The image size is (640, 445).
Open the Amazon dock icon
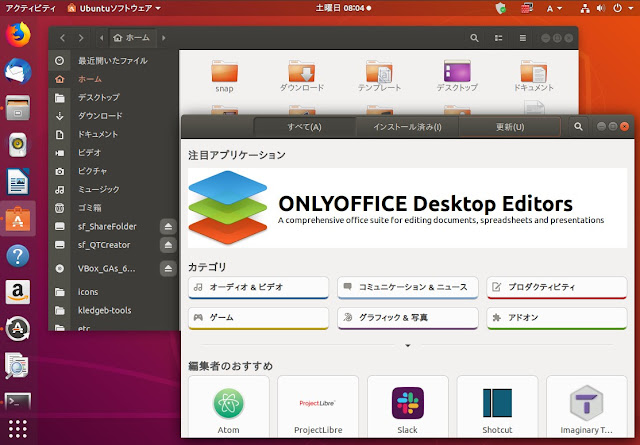(18, 292)
